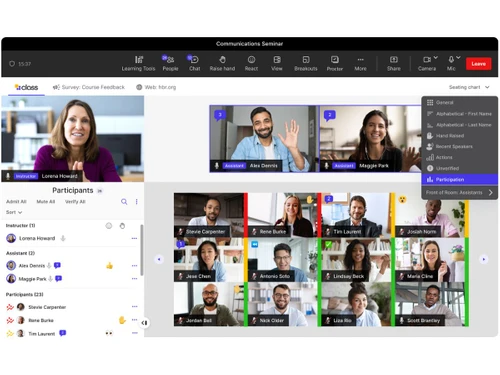
Task: Go to previous page of video tiles
Action: (x=159, y=259)
